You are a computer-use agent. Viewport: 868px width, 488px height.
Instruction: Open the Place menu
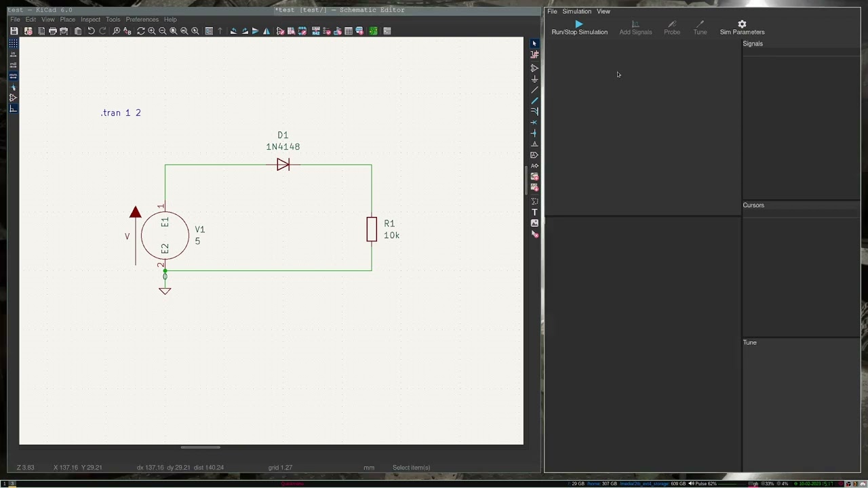point(67,20)
